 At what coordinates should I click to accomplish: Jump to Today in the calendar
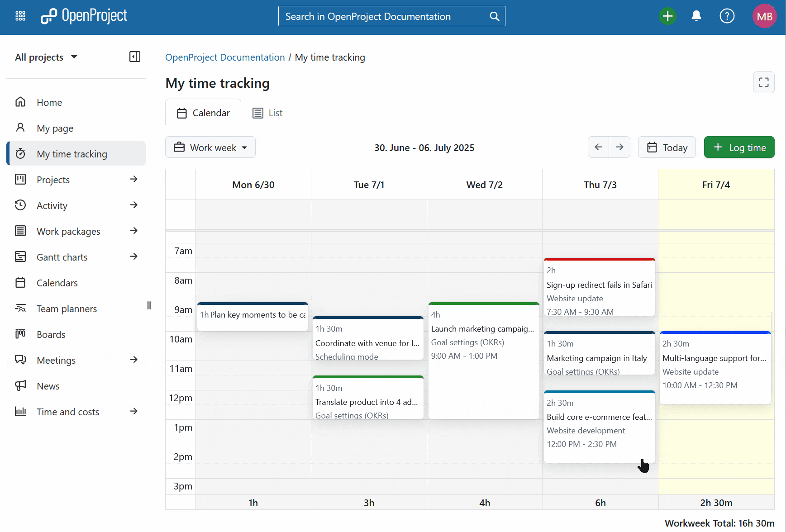click(x=667, y=147)
